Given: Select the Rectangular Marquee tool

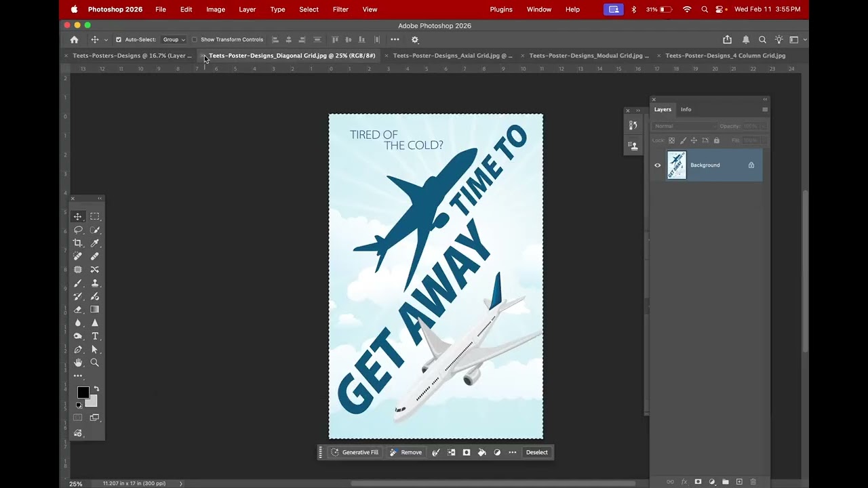Looking at the screenshot, I should pyautogui.click(x=95, y=217).
